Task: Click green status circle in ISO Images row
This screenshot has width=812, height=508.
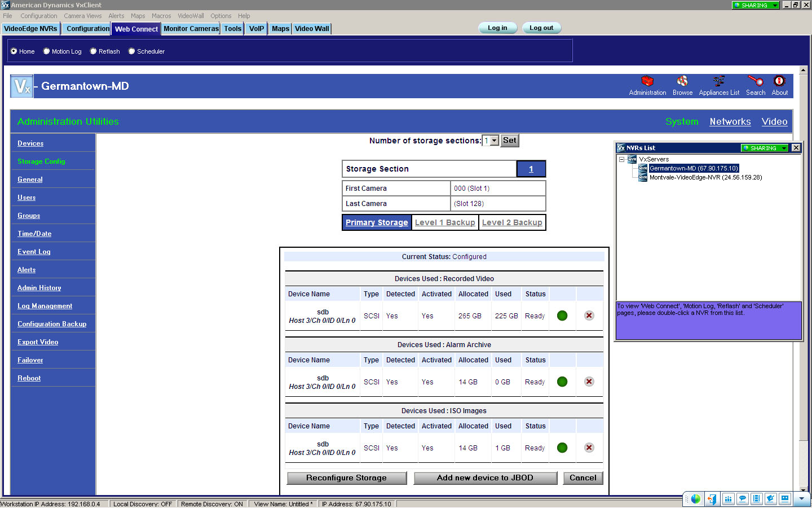Action: click(562, 448)
